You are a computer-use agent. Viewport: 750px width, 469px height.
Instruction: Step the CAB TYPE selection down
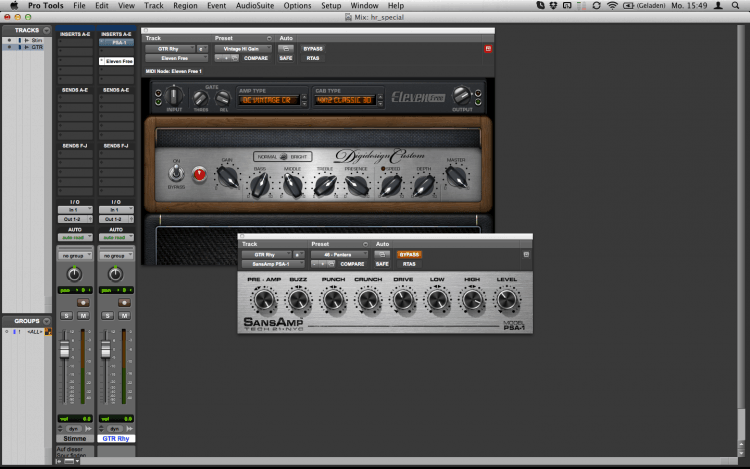click(x=380, y=103)
